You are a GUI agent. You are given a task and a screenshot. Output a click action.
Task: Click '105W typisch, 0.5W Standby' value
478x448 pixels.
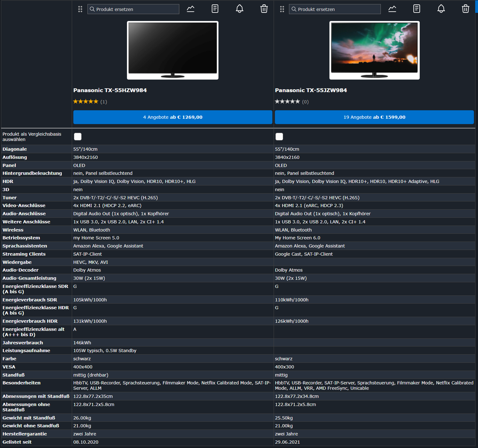point(105,351)
